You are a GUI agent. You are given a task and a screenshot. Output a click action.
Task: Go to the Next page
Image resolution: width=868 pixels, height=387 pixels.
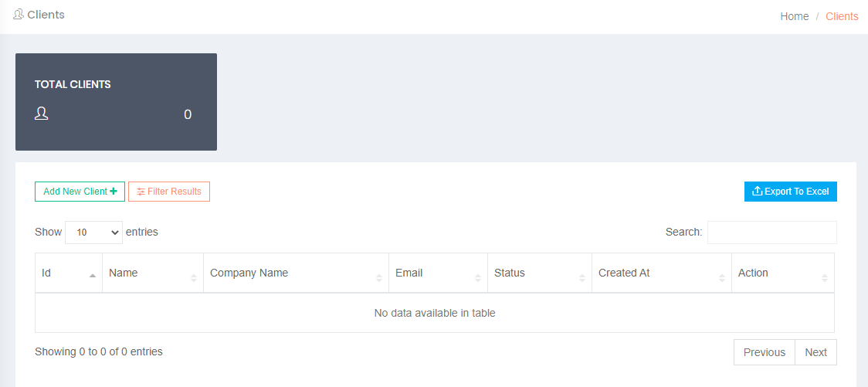tap(816, 352)
